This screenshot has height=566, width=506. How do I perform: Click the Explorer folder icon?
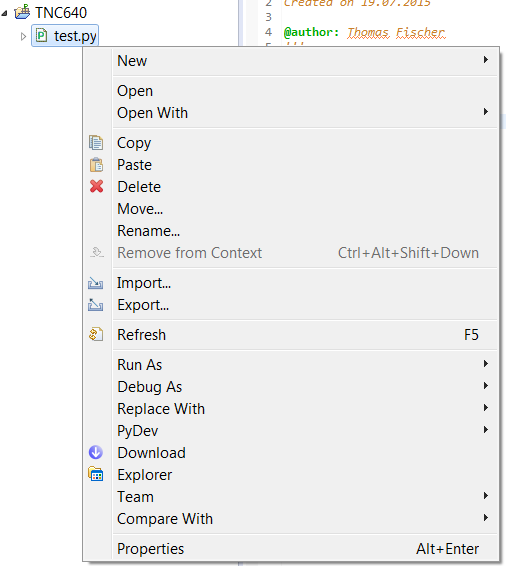[96, 474]
